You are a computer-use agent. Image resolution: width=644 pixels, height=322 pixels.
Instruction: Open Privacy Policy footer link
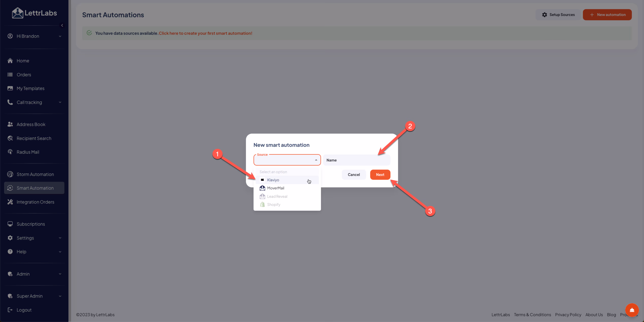click(x=568, y=315)
